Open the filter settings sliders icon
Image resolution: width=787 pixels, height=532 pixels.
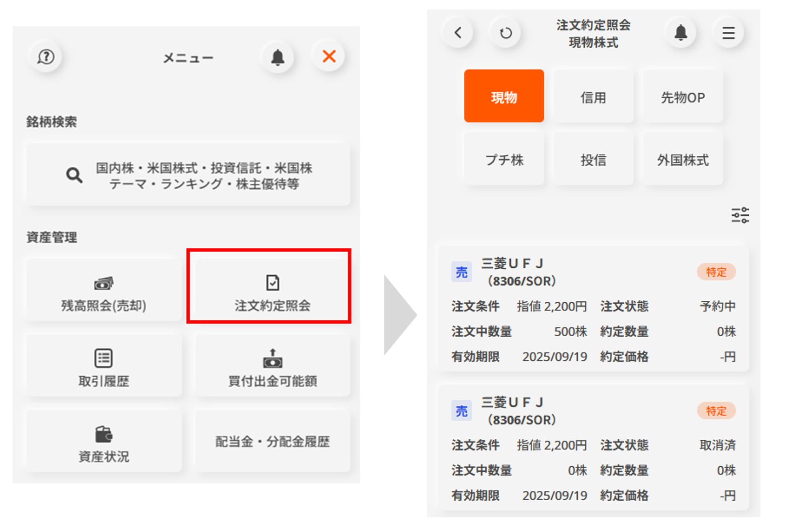tap(740, 215)
